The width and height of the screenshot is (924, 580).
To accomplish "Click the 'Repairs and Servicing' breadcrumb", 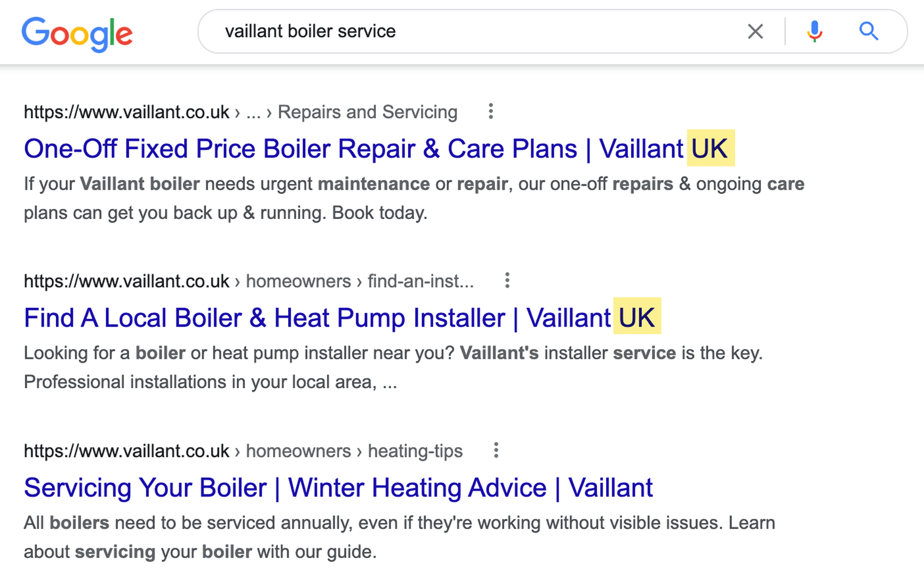I will [367, 112].
